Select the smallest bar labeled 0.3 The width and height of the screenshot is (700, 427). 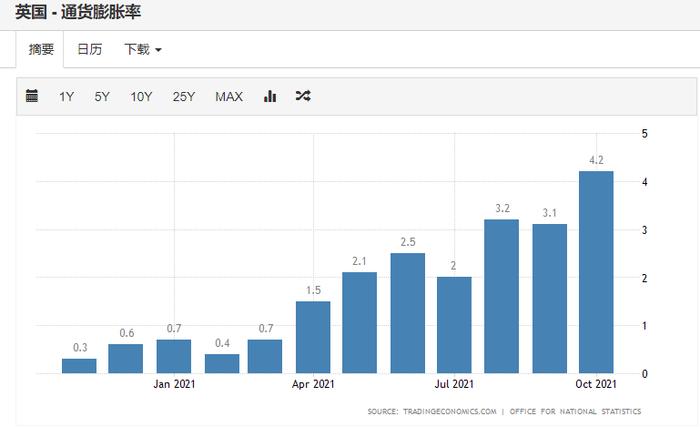click(x=79, y=366)
